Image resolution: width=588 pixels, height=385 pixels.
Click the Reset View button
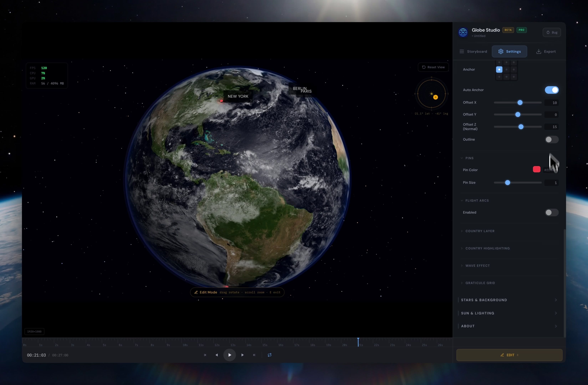(433, 67)
